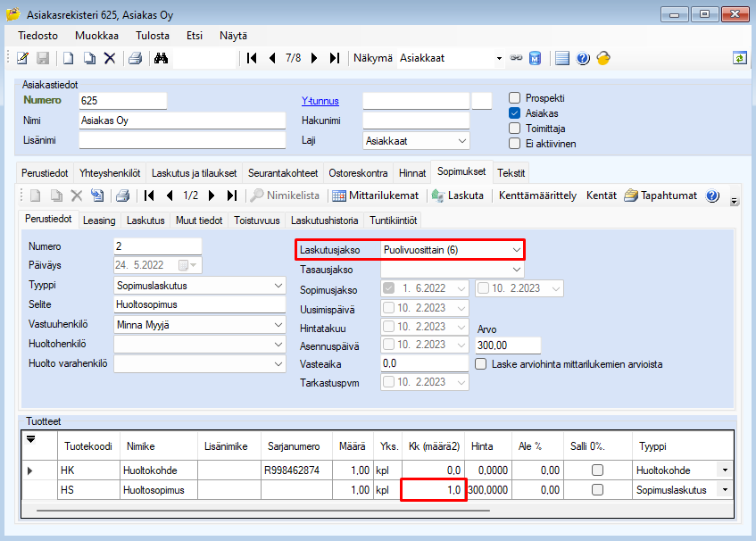
Task: Open the Vastuuhenkilö dropdown
Action: 278,325
